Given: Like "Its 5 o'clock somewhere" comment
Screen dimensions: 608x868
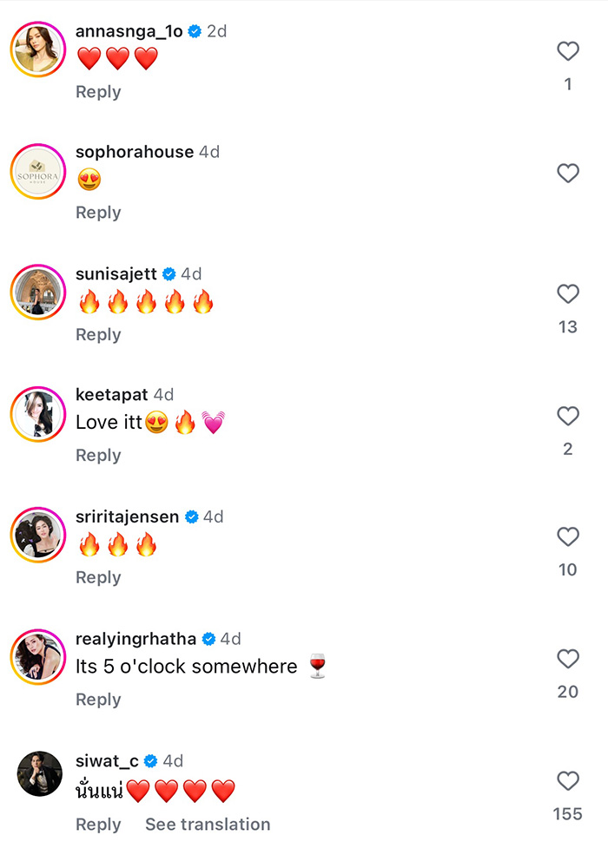Looking at the screenshot, I should pos(568,659).
